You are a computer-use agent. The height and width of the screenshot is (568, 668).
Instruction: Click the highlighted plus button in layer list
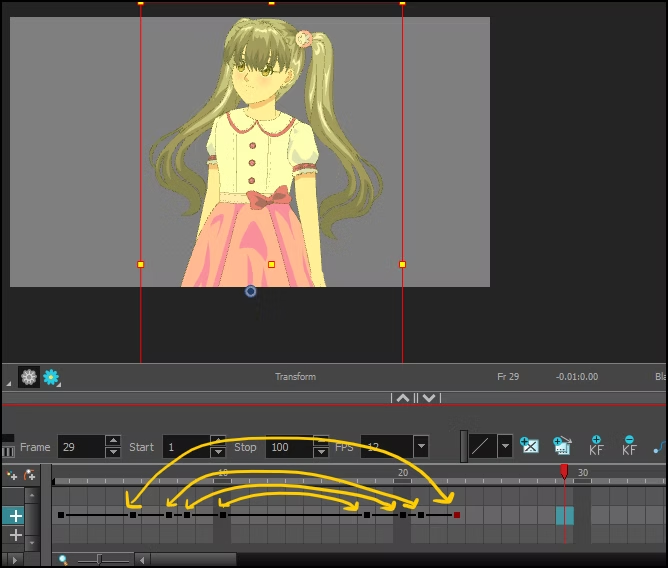16,516
